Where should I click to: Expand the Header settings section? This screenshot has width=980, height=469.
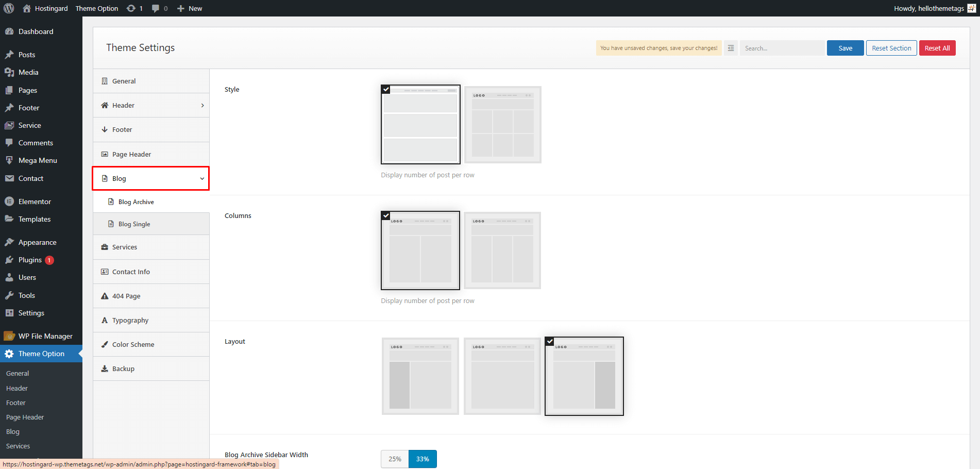coord(151,105)
